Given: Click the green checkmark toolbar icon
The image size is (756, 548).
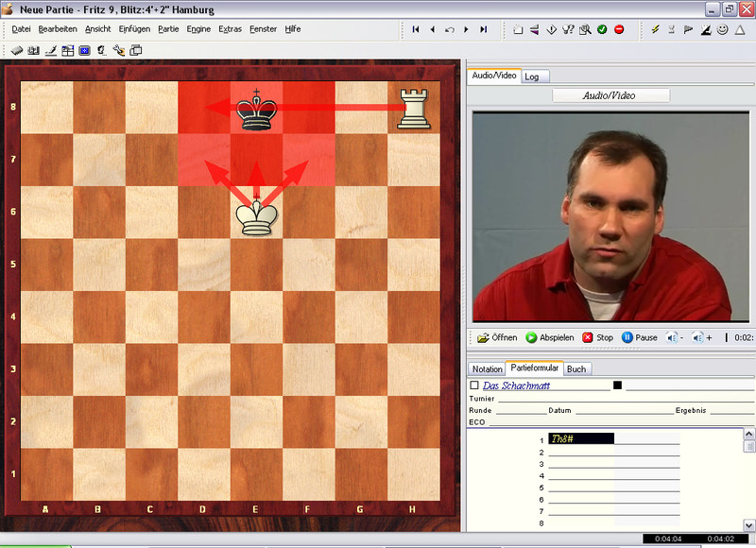Looking at the screenshot, I should coord(602,29).
